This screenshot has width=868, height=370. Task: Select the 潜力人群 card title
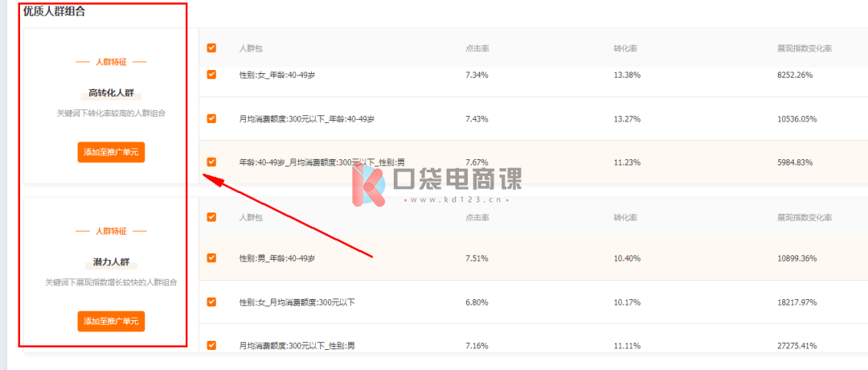click(111, 262)
